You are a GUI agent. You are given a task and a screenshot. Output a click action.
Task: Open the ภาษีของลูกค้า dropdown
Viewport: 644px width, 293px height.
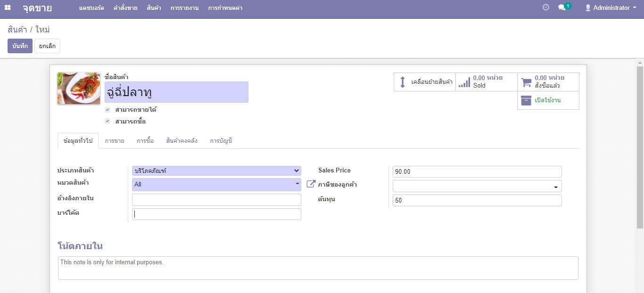point(477,186)
